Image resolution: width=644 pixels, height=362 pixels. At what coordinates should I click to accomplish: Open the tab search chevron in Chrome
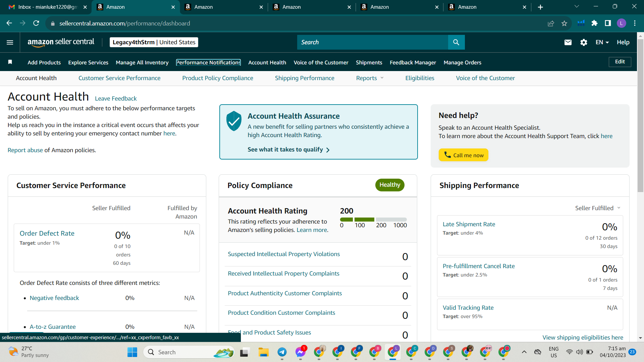[577, 7]
